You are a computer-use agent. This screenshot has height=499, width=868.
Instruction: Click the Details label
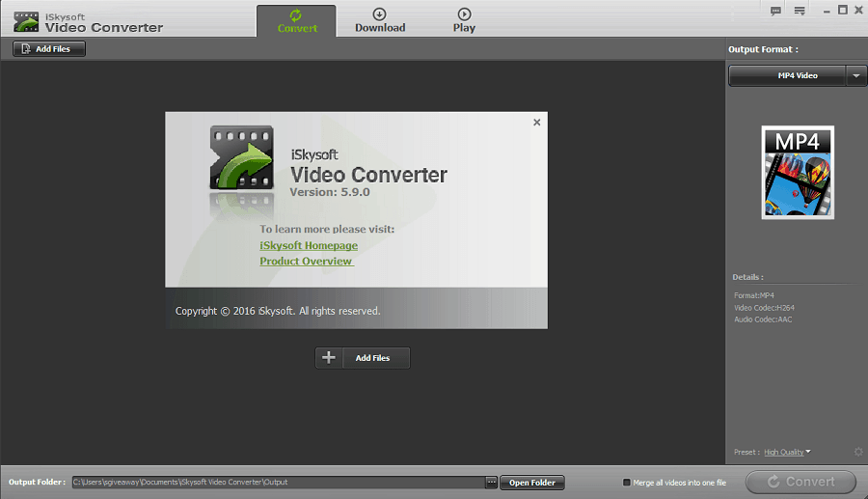[x=747, y=277]
